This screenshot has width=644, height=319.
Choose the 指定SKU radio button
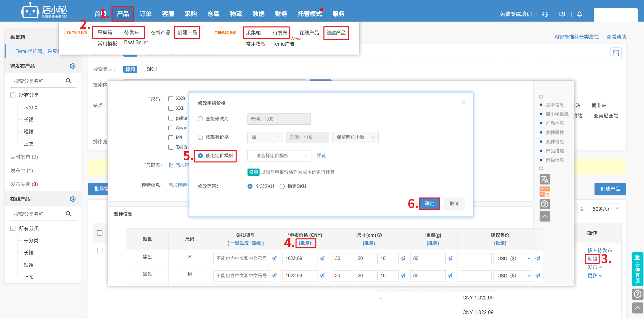click(x=282, y=186)
